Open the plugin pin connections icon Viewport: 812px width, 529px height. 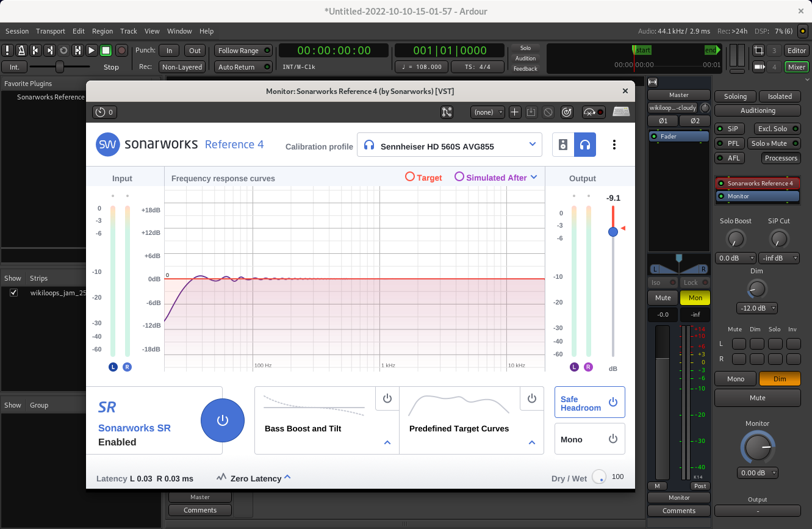point(447,112)
